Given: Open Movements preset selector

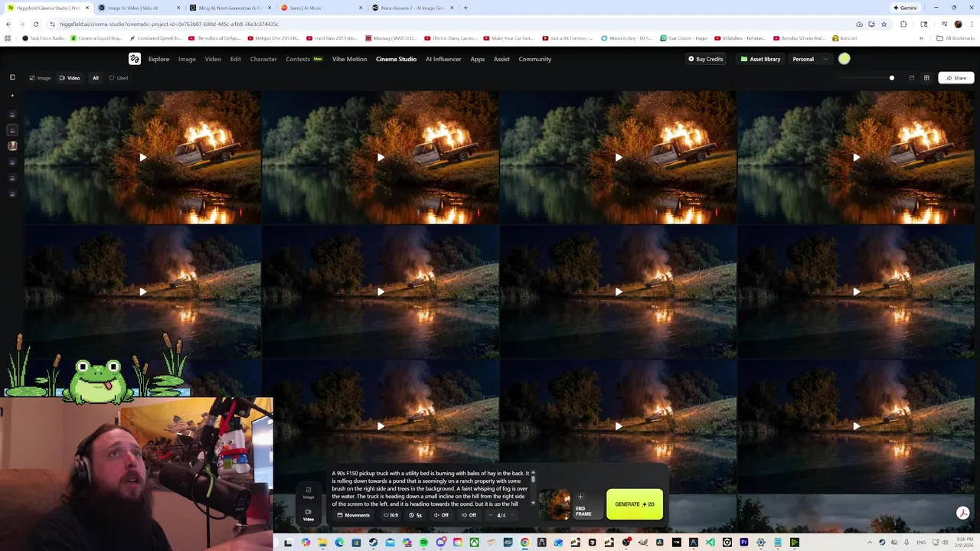Looking at the screenshot, I should click(354, 515).
